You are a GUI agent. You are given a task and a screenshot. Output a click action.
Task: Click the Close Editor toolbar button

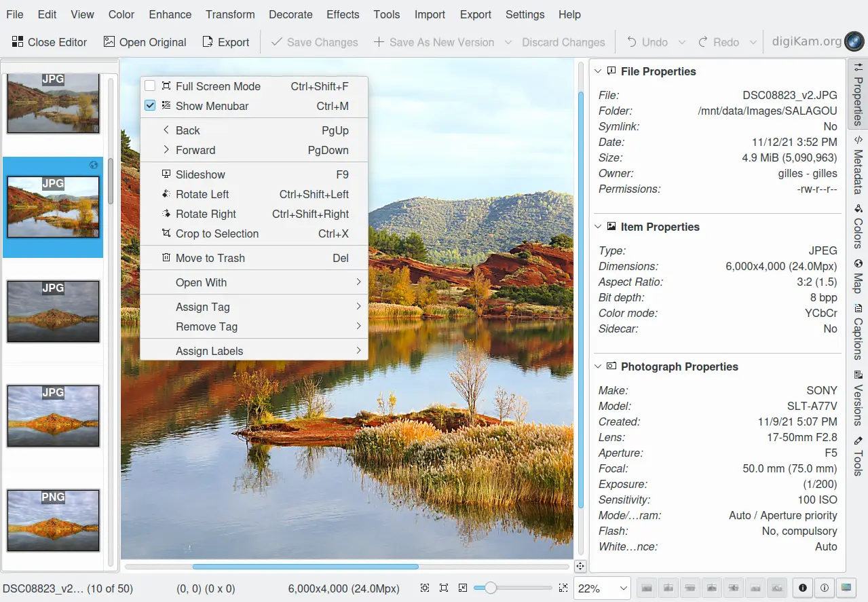click(50, 42)
